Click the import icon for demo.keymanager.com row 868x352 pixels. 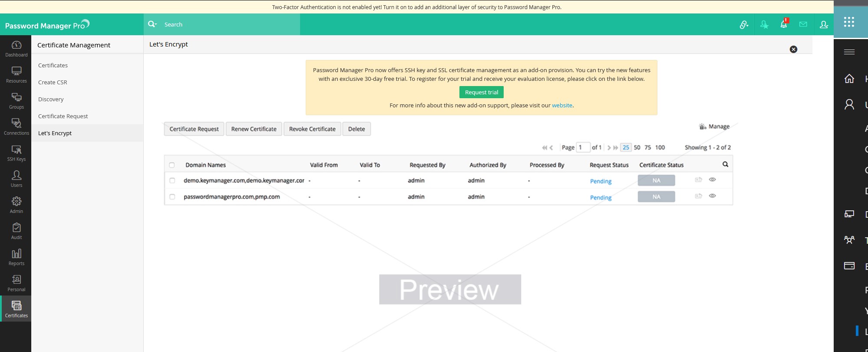point(698,179)
